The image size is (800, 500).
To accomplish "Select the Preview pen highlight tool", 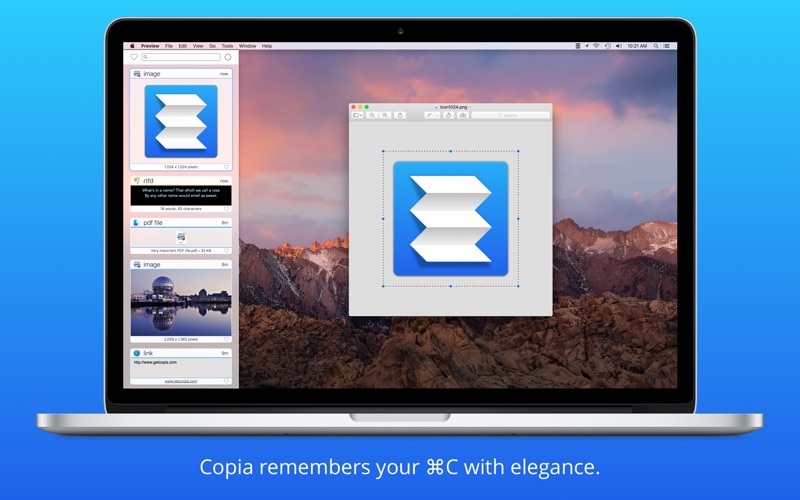I will (x=429, y=115).
